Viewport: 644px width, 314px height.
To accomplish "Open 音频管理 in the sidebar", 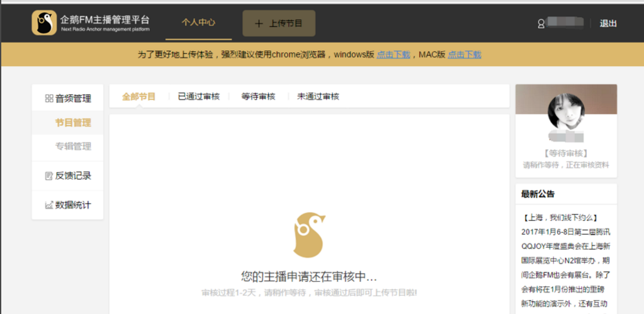I will coord(73,98).
